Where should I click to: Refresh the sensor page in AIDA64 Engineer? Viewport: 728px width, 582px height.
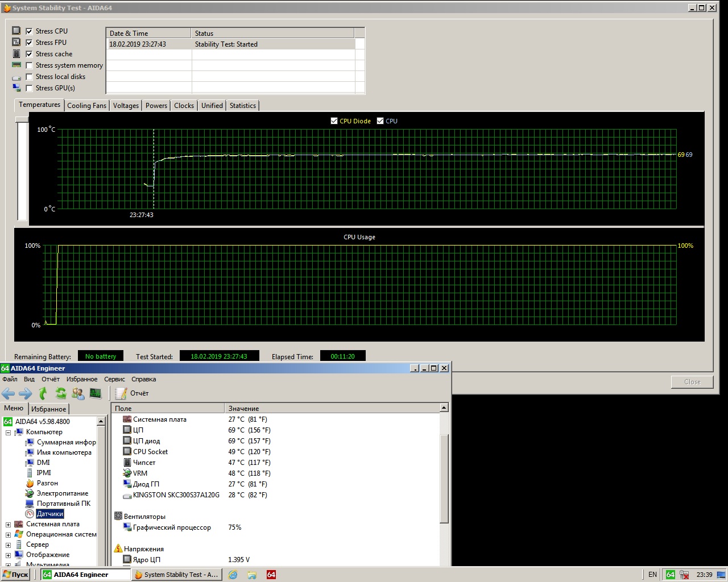tap(61, 393)
